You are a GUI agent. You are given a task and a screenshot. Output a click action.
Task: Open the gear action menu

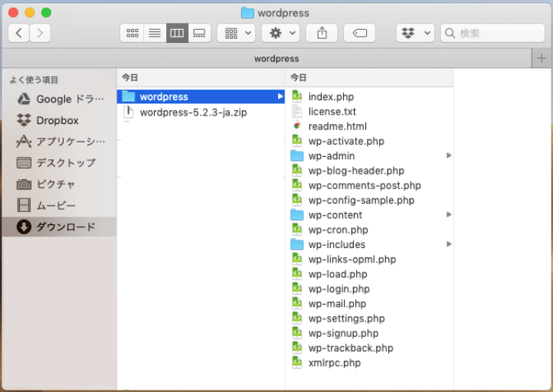[281, 33]
